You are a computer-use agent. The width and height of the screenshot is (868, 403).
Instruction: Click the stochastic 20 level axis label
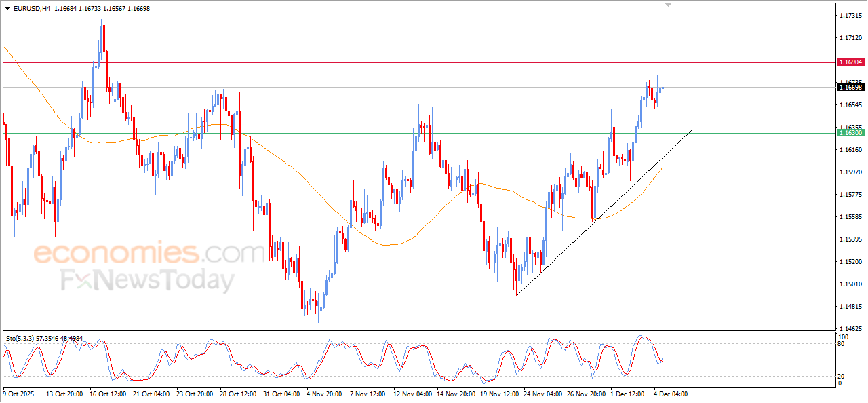[x=842, y=376]
